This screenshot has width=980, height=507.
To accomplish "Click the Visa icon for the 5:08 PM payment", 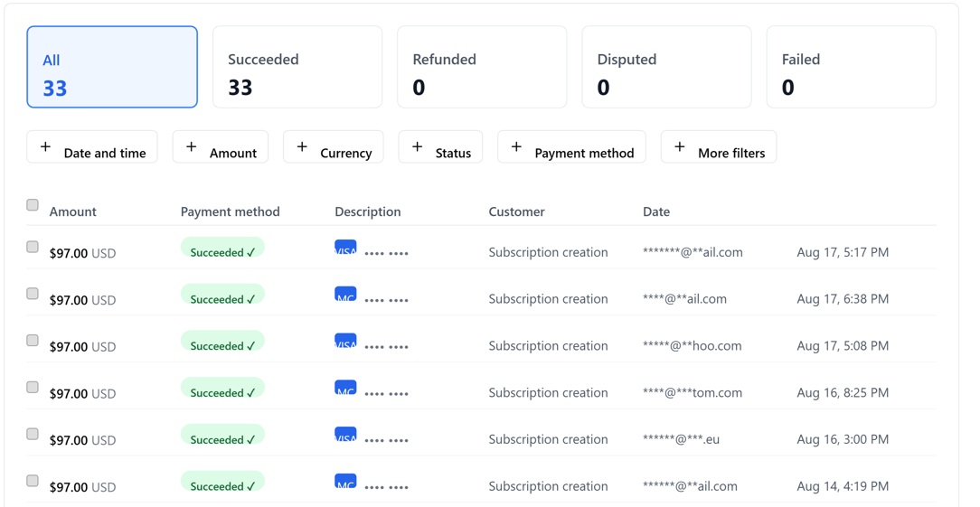I will coord(345,341).
